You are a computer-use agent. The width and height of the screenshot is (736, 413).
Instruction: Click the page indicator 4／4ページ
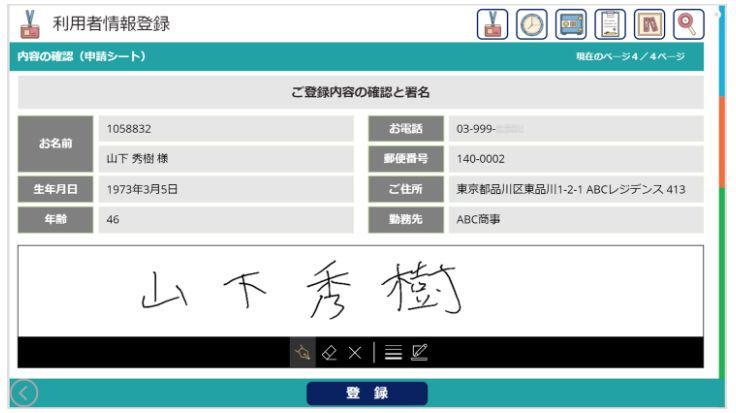tap(630, 57)
